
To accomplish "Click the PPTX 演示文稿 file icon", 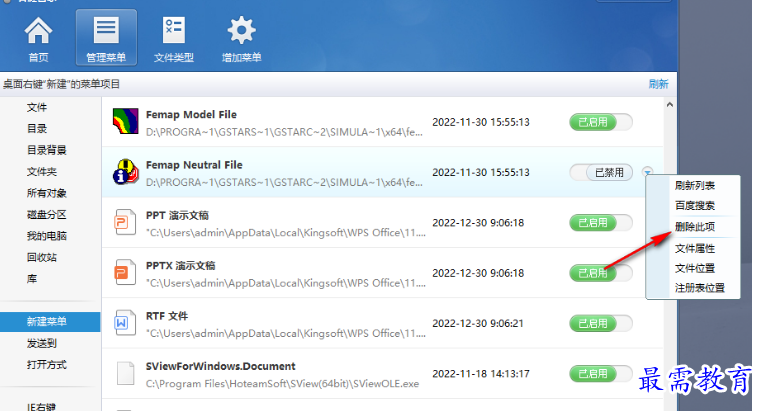I will 125,272.
